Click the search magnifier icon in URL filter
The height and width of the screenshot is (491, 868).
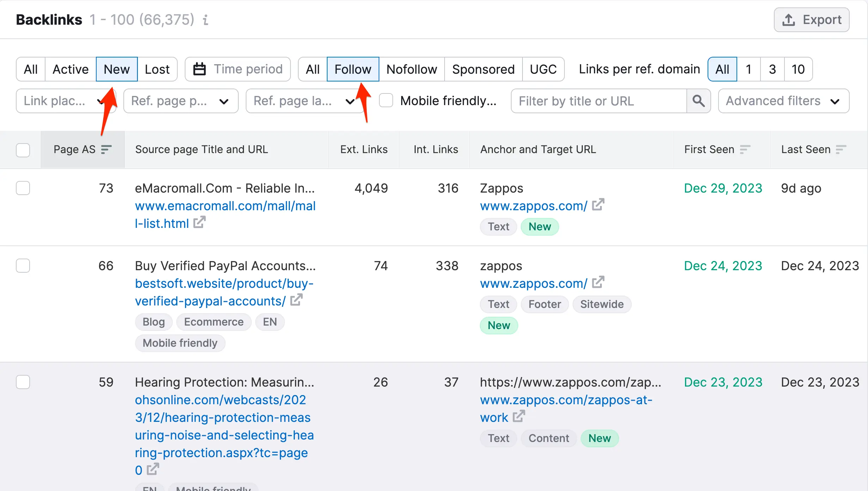pos(698,101)
